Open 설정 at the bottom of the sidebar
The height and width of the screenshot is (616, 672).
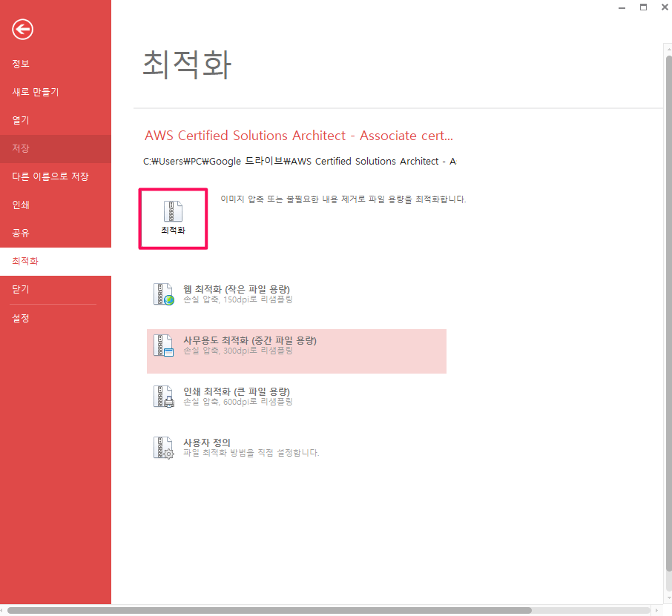20,318
